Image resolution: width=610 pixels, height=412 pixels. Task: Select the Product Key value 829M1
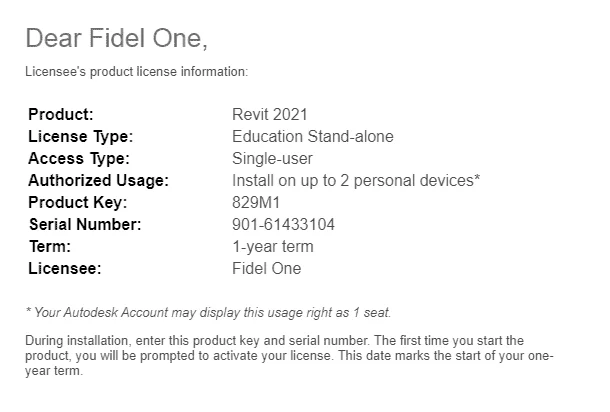(x=256, y=203)
